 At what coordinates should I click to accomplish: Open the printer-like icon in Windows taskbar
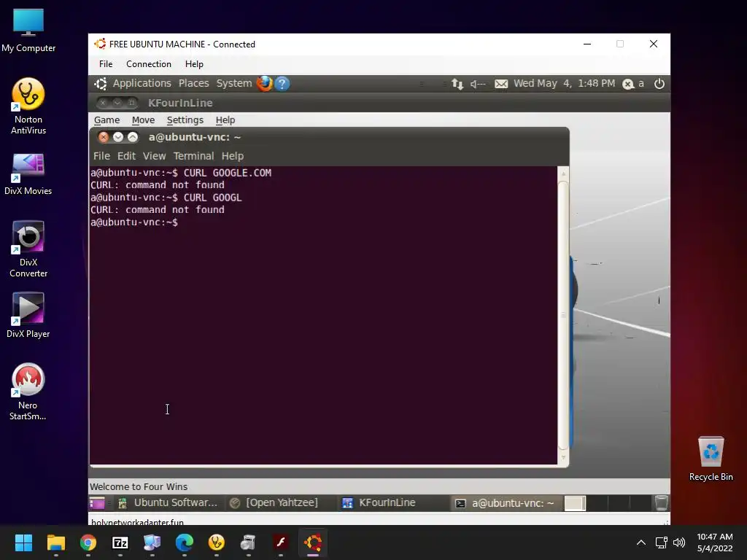(249, 542)
